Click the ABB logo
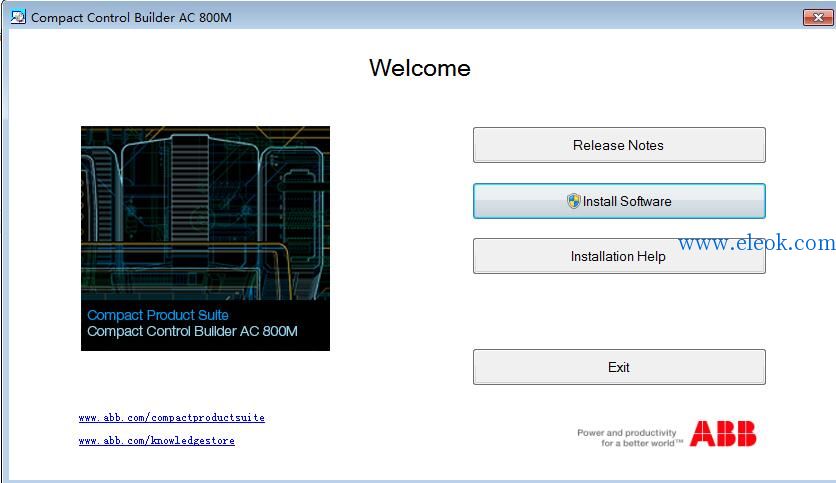 click(723, 433)
